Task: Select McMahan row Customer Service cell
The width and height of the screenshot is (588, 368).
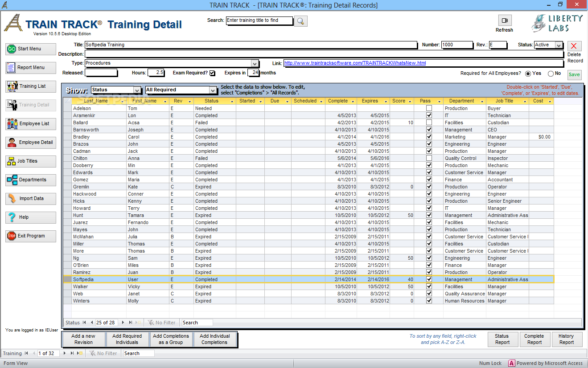Action: 465,237
